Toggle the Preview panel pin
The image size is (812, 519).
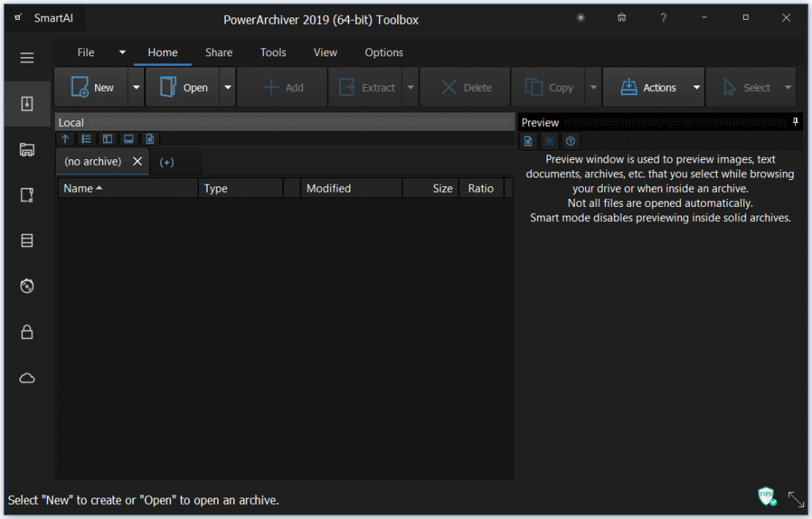point(795,122)
